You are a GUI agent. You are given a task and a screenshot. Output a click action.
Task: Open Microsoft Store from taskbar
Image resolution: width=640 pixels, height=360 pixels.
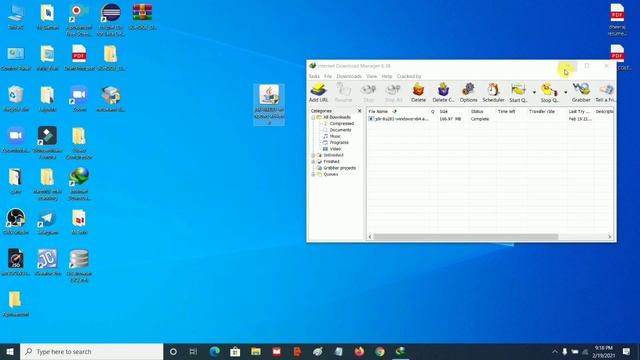coord(235,351)
